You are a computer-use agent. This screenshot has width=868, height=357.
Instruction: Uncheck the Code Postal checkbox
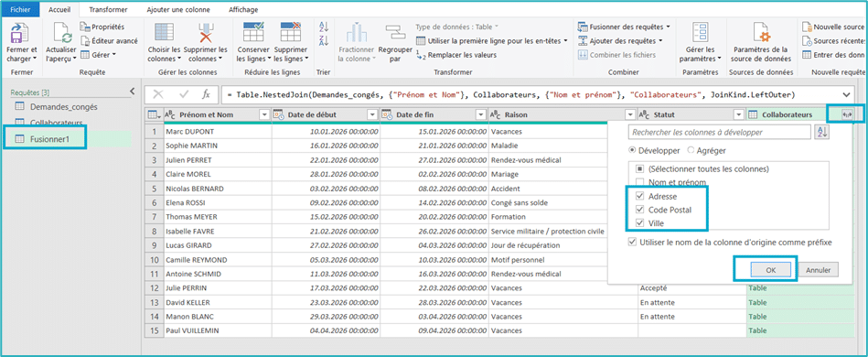pos(640,210)
